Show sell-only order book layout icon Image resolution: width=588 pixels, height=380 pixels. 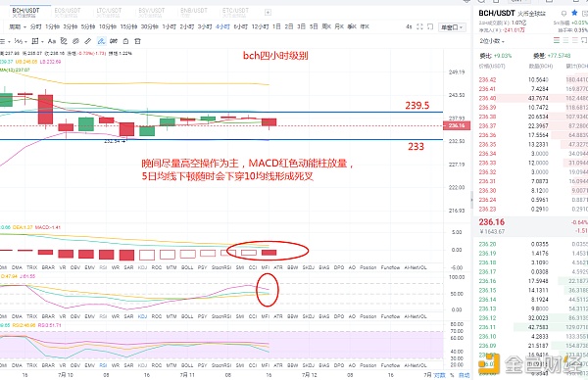pyautogui.click(x=575, y=40)
